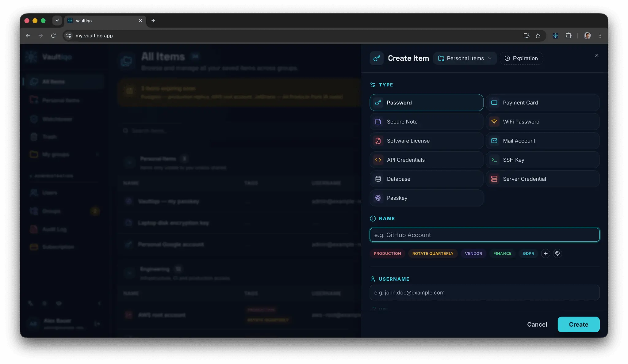Open the Vaultiqo browser extension icon
The width and height of the screenshot is (628, 364).
[555, 36]
